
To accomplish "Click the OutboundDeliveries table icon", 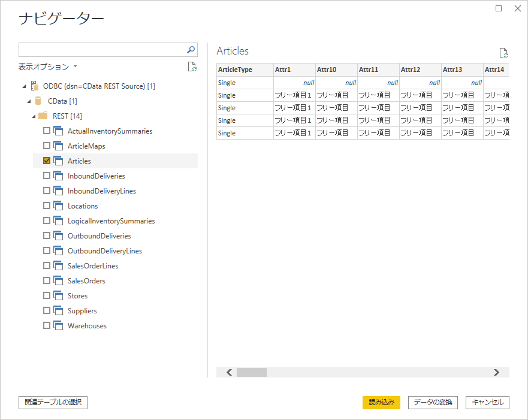I will (x=58, y=235).
